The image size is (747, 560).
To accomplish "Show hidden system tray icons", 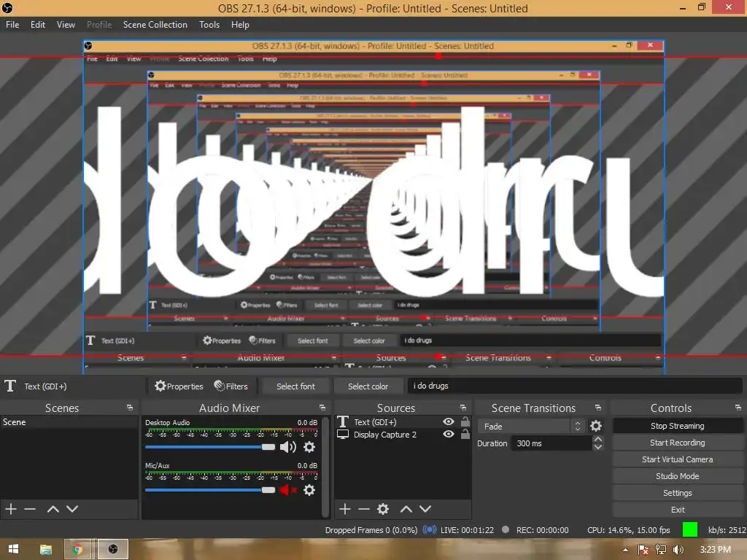I will pyautogui.click(x=625, y=550).
